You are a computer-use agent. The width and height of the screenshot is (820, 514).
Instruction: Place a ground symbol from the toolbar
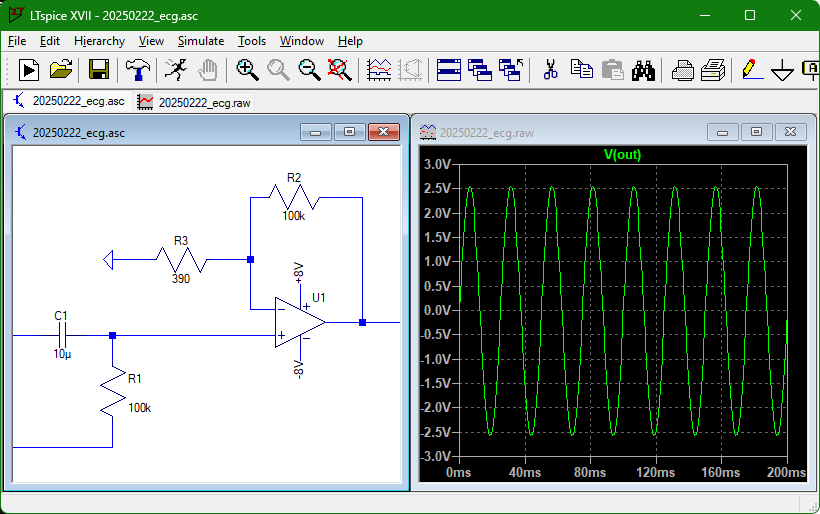coord(782,70)
